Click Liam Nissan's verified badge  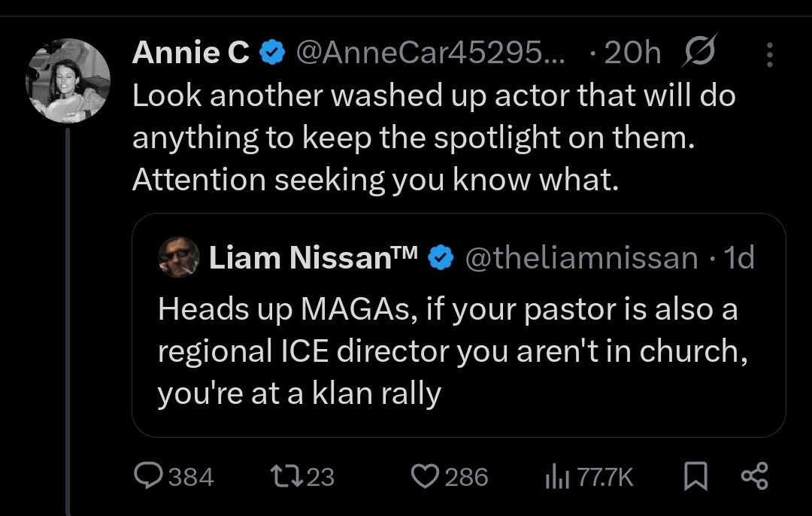click(441, 258)
